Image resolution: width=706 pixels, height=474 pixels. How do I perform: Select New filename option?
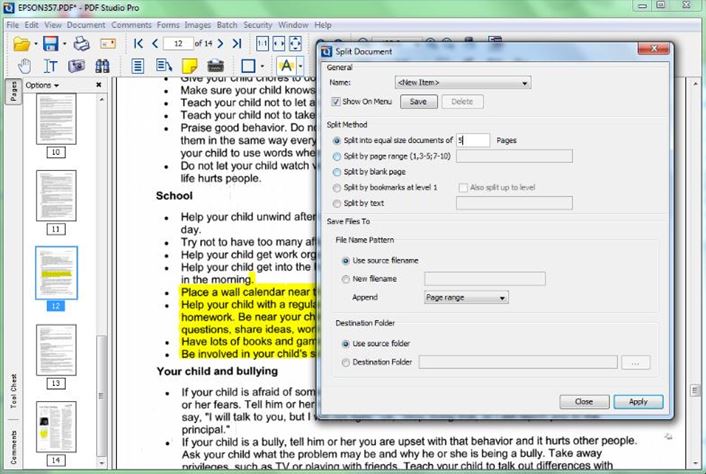coord(345,279)
